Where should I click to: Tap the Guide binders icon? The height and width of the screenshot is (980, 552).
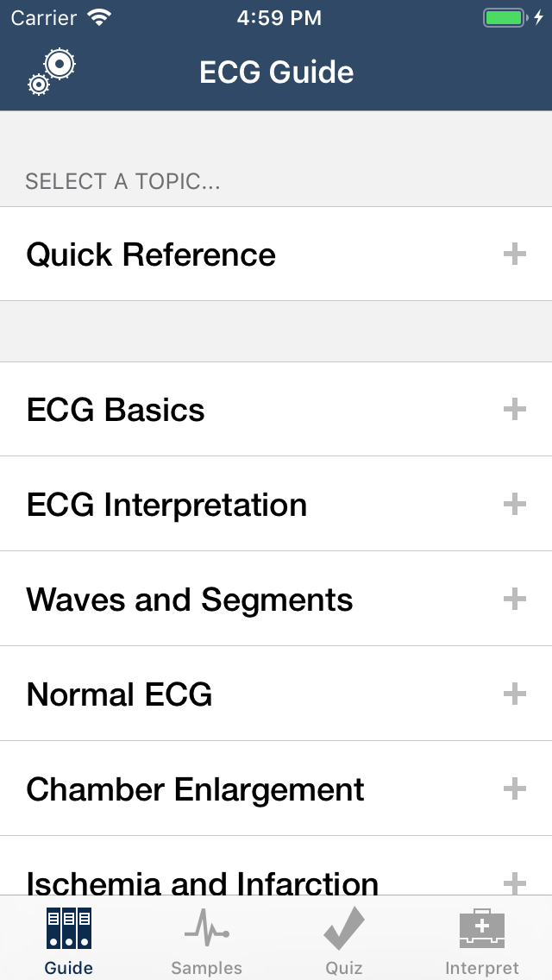(69, 929)
